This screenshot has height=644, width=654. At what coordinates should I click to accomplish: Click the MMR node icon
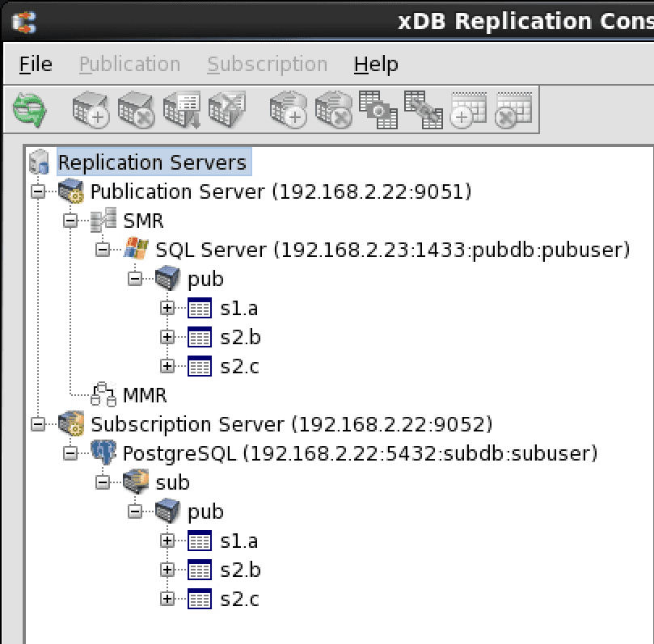[103, 395]
